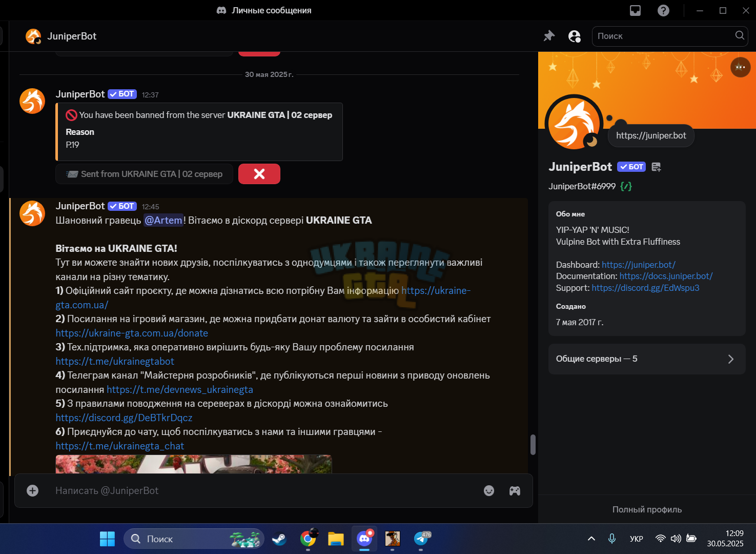The image size is (756, 554).
Task: Open the volume speaker icon in tray
Action: (676, 539)
